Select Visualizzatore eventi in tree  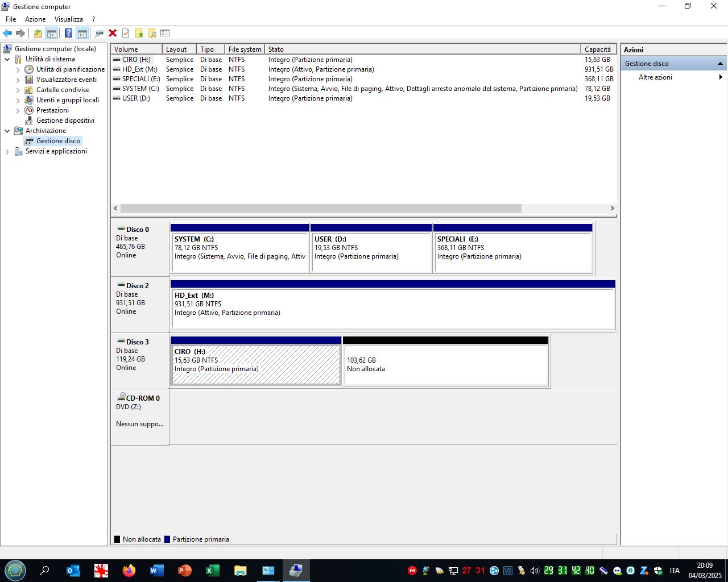(x=67, y=80)
